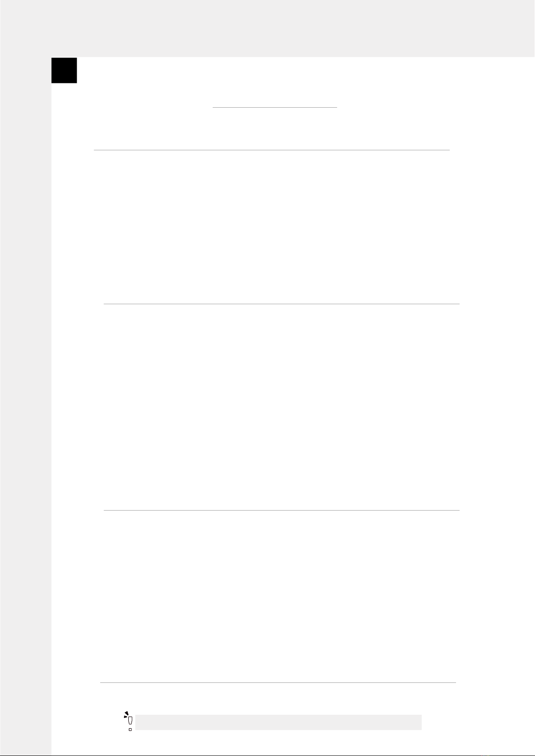Click the empty section between second and third dividers

[x=281, y=407]
